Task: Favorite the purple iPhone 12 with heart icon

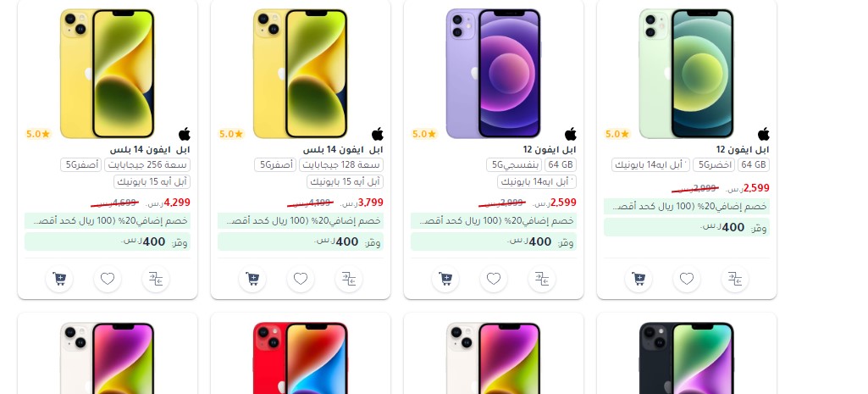Action: click(x=494, y=279)
